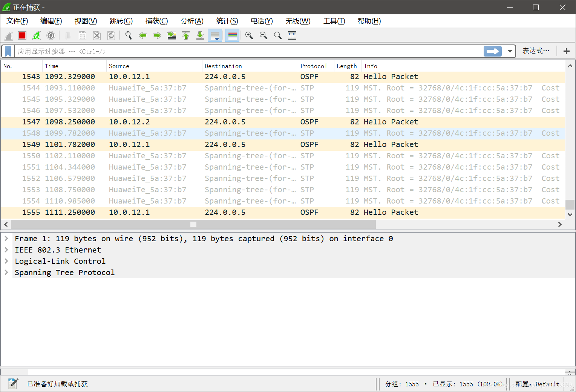This screenshot has width=576, height=392.
Task: Open the 统计(S) menu
Action: point(227,21)
